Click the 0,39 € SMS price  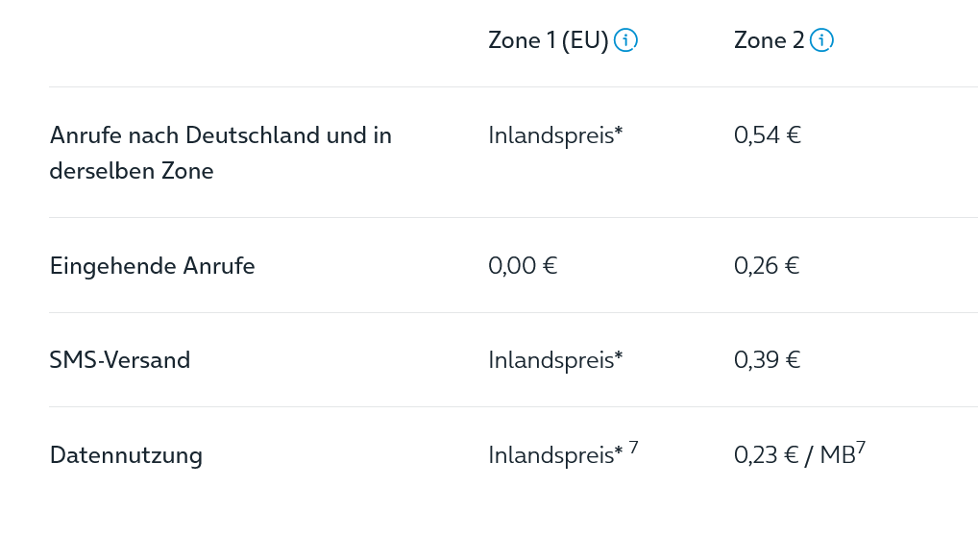click(768, 360)
